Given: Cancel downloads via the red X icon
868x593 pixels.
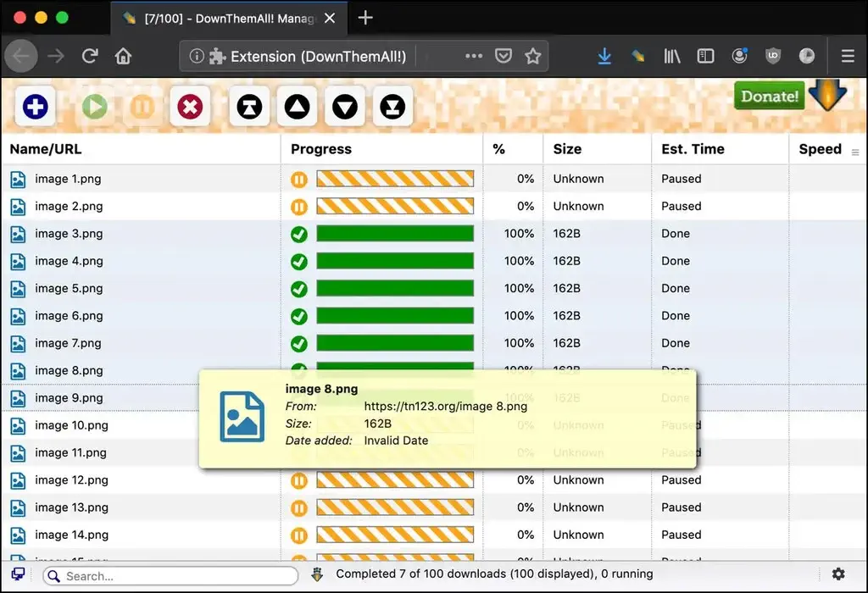Looking at the screenshot, I should (189, 106).
